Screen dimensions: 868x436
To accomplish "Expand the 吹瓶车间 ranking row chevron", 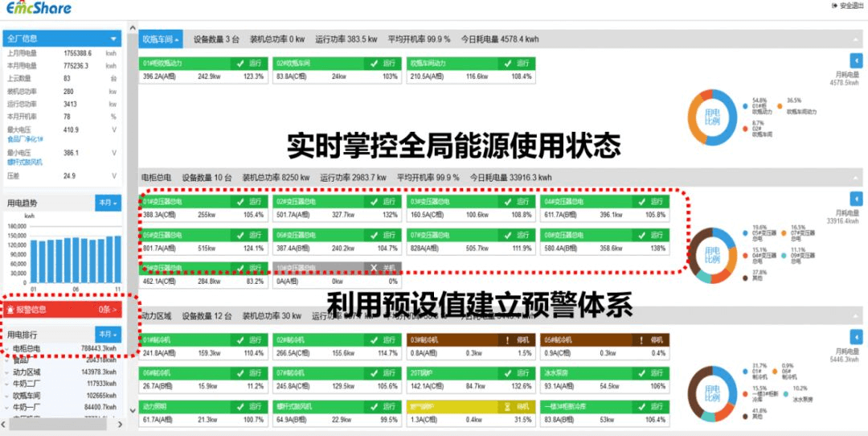I will (x=7, y=396).
